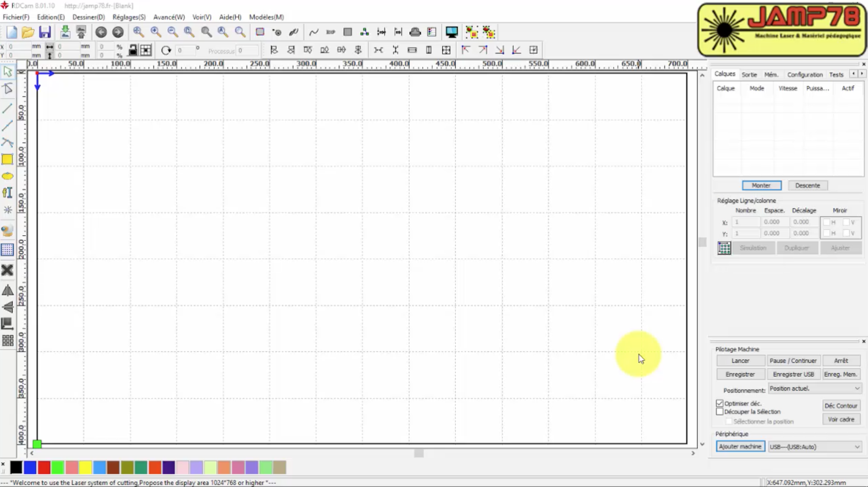The width and height of the screenshot is (868, 487).
Task: Click the undo arrow toolbar icon
Action: (101, 32)
